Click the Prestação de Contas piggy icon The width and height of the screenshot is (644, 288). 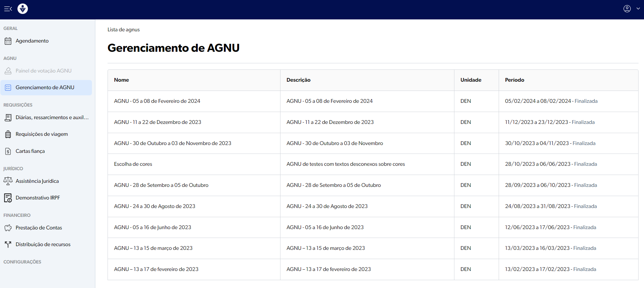[x=8, y=228]
